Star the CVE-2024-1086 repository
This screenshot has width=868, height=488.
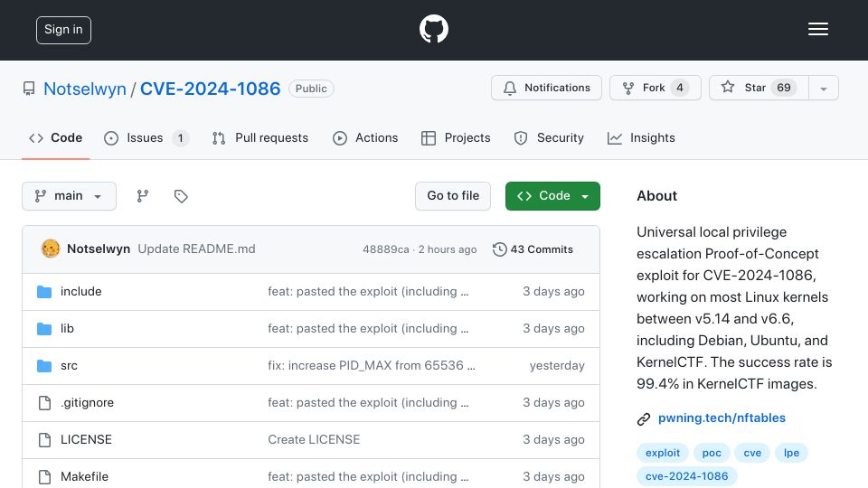click(x=759, y=88)
